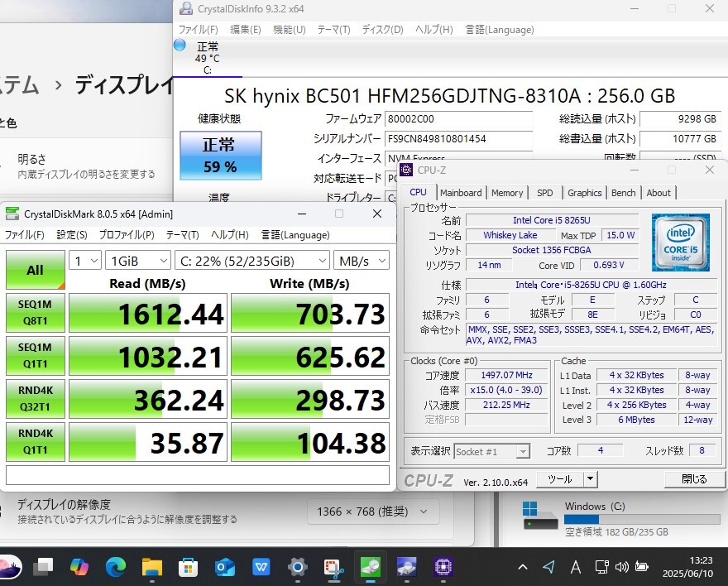Viewport: 728px width, 586px height.
Task: Switch to CrystalDiskInfo taskbar icon
Action: point(407,566)
